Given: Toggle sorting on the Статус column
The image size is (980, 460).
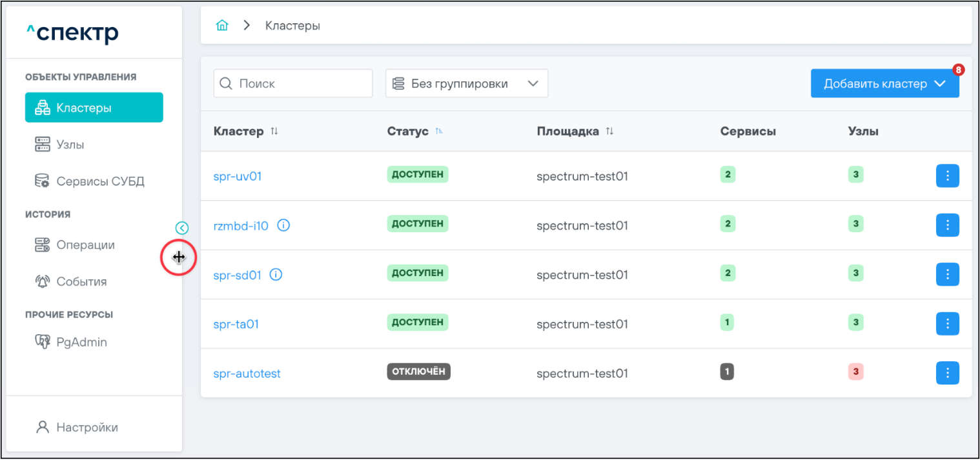Looking at the screenshot, I should (439, 132).
